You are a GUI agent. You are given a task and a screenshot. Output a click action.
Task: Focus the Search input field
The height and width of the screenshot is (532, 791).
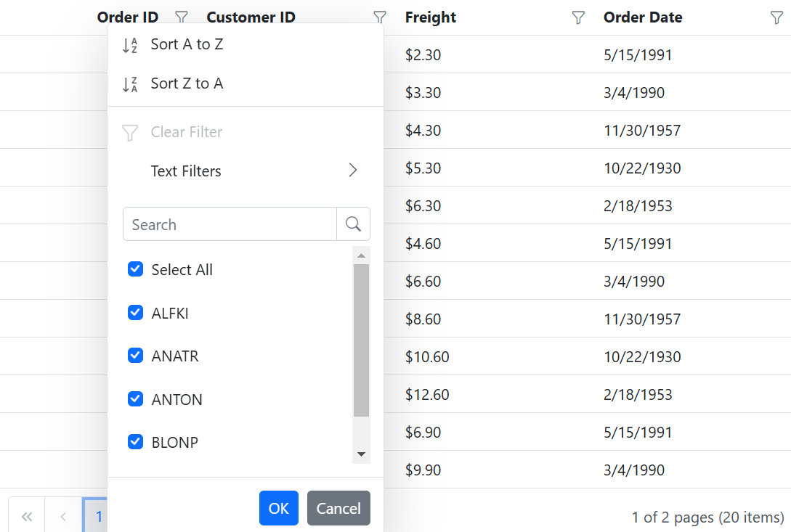[230, 224]
